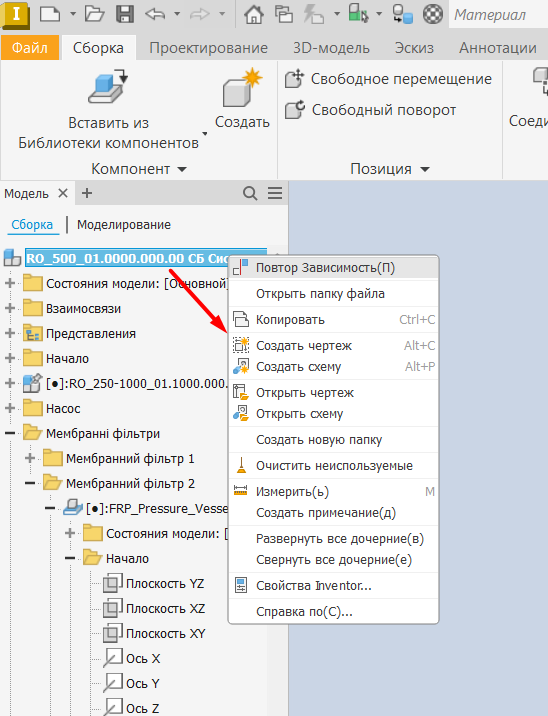Choose Создать схему from context menu

coord(333,367)
